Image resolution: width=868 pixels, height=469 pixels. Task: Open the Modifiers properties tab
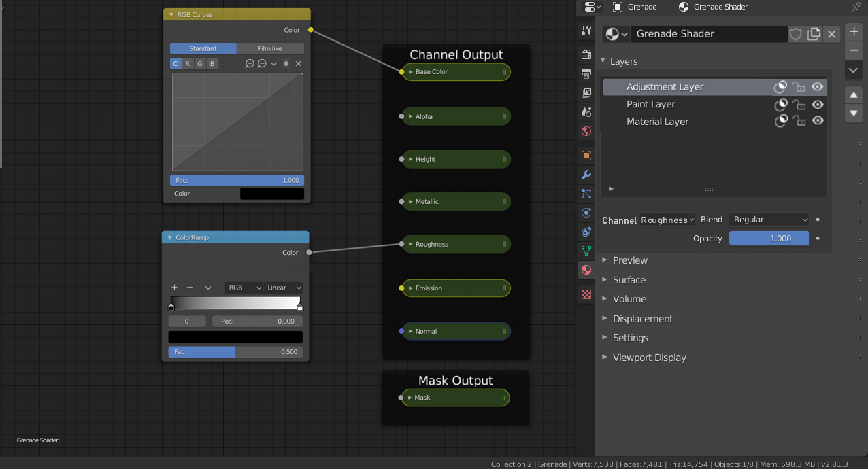(586, 175)
